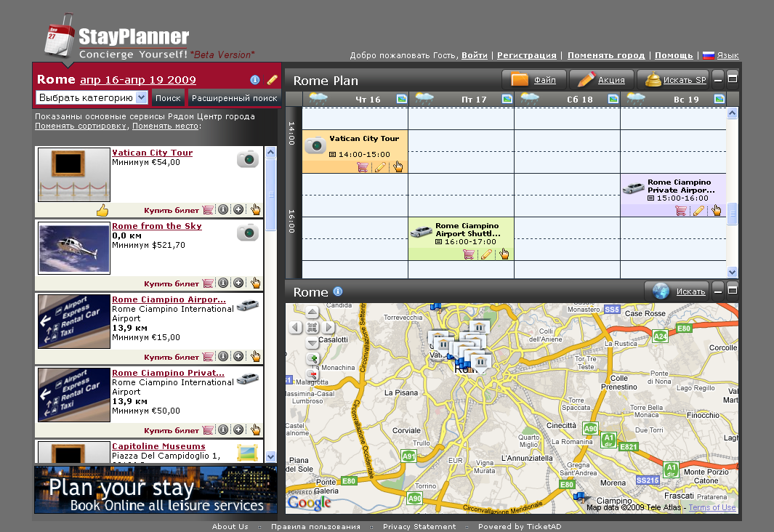Click the shopping cart icon for Rome from the Sky
The width and height of the screenshot is (774, 532).
[209, 283]
